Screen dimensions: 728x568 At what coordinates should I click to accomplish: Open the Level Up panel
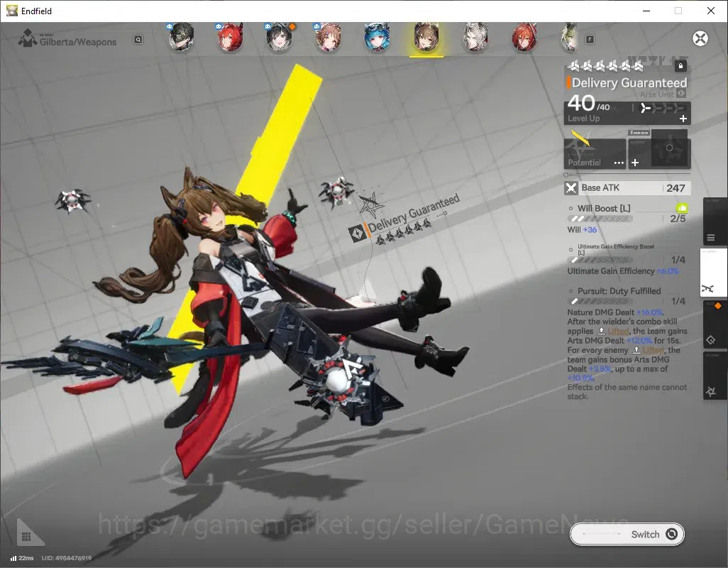point(627,113)
